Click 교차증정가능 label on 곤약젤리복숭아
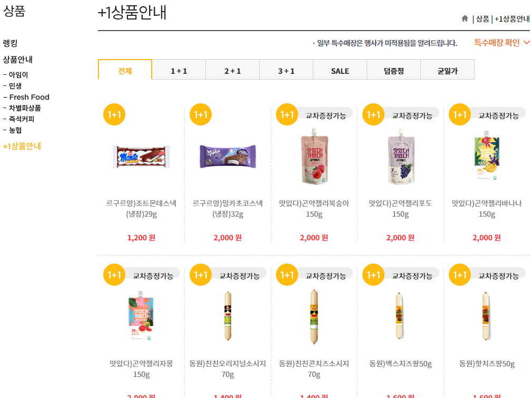Viewport: 532px width, 398px height. coord(326,115)
